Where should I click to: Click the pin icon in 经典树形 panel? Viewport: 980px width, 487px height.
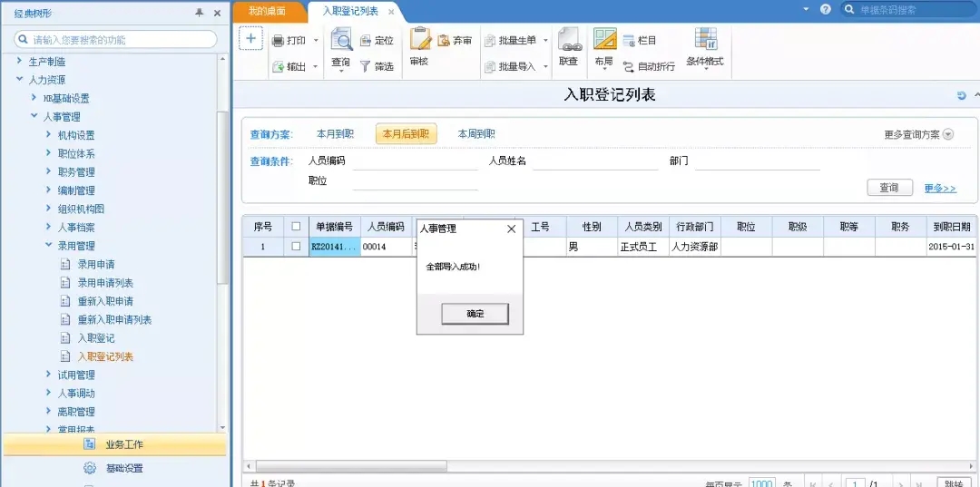(x=199, y=13)
